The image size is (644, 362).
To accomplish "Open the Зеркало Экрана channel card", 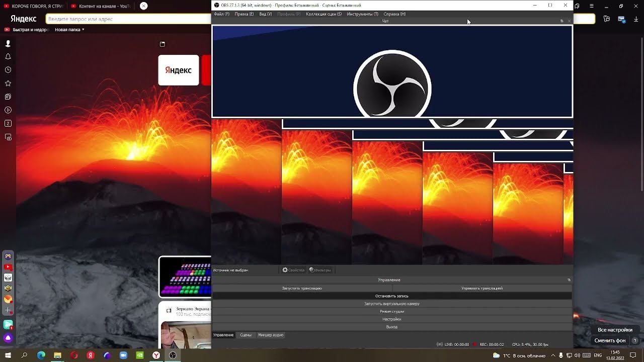I will coord(185,325).
